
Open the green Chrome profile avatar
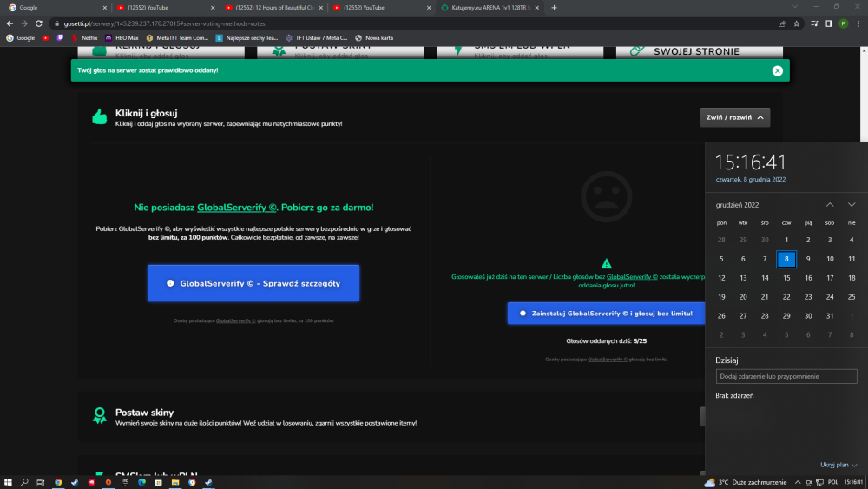point(843,23)
